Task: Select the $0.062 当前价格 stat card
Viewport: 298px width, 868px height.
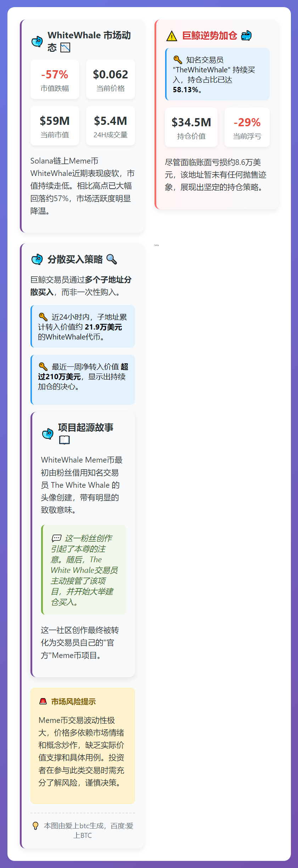Action: point(111,79)
